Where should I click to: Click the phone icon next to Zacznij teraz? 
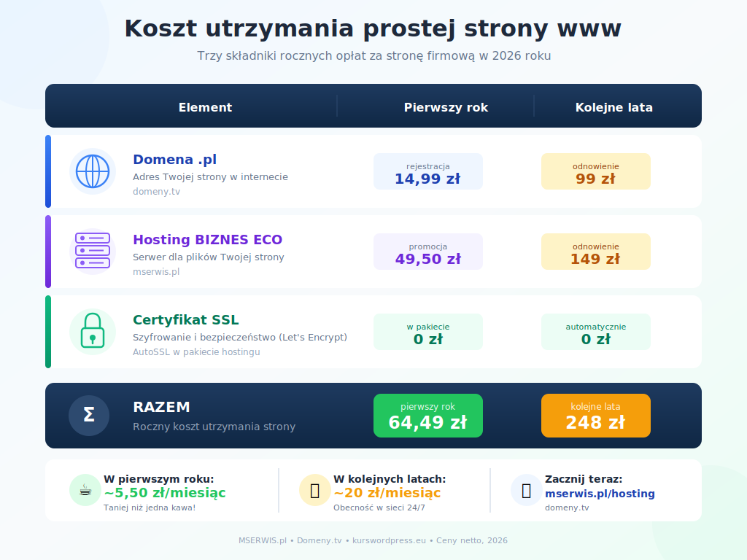[526, 491]
